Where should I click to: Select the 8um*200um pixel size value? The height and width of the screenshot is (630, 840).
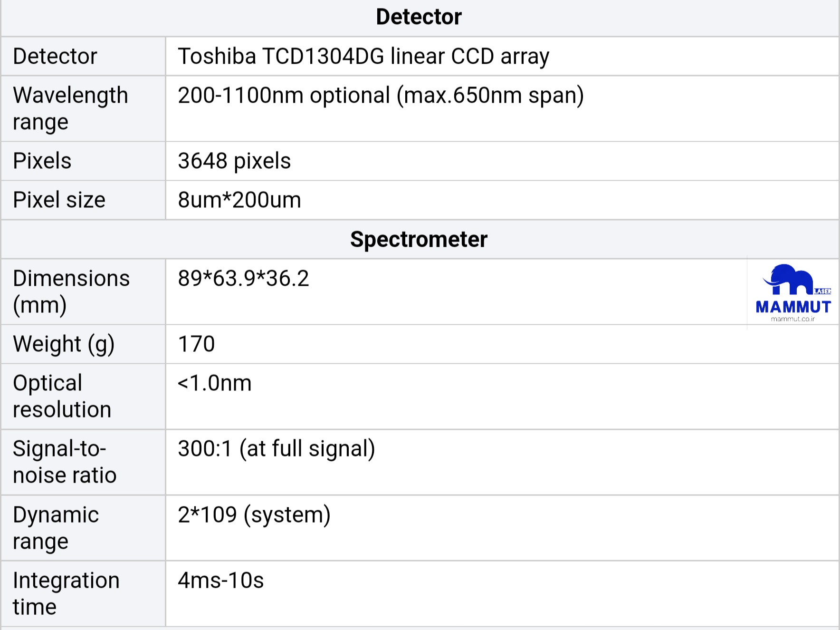tap(239, 200)
